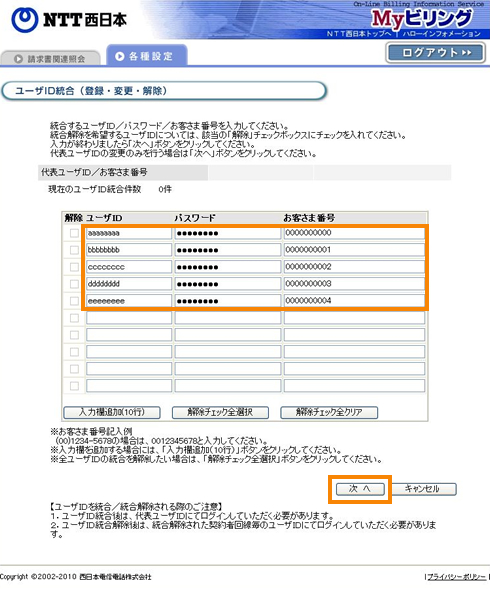The width and height of the screenshot is (490, 589).
Task: Check the 解除 box for user aaaaaaaa
Action: click(74, 233)
